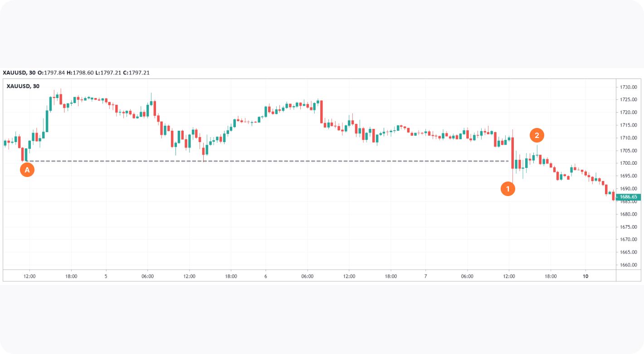Select the 1730.00 price axis label
Image resolution: width=644 pixels, height=354 pixels.
pyautogui.click(x=628, y=87)
